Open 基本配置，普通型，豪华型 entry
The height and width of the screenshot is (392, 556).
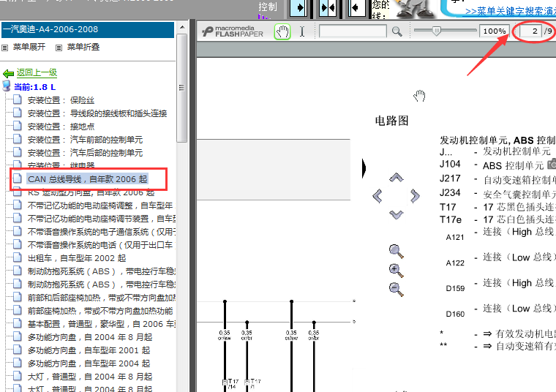pos(101,324)
